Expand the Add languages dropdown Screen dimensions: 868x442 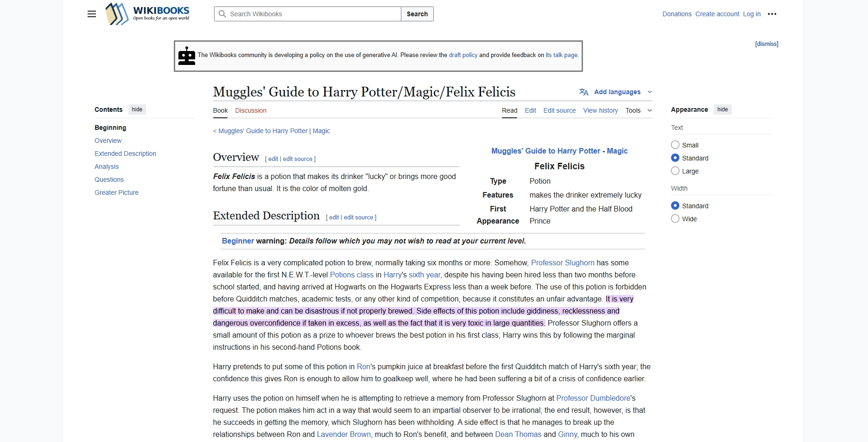(x=616, y=92)
